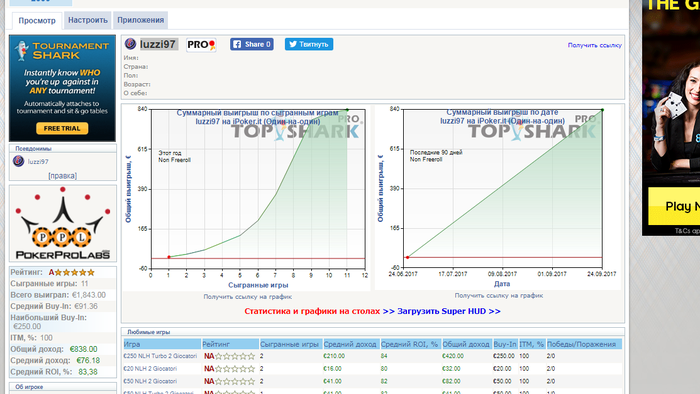Click the casino Play Now ad banner

pos(671,118)
